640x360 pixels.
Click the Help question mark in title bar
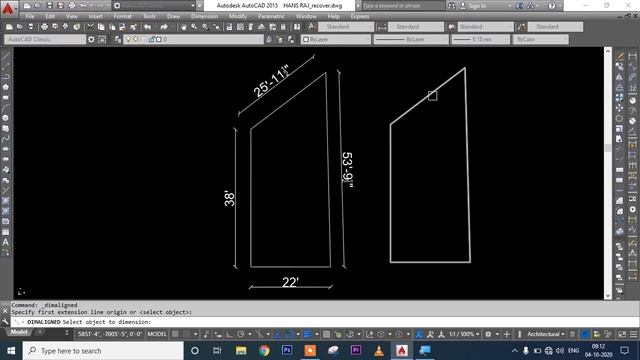[552, 6]
